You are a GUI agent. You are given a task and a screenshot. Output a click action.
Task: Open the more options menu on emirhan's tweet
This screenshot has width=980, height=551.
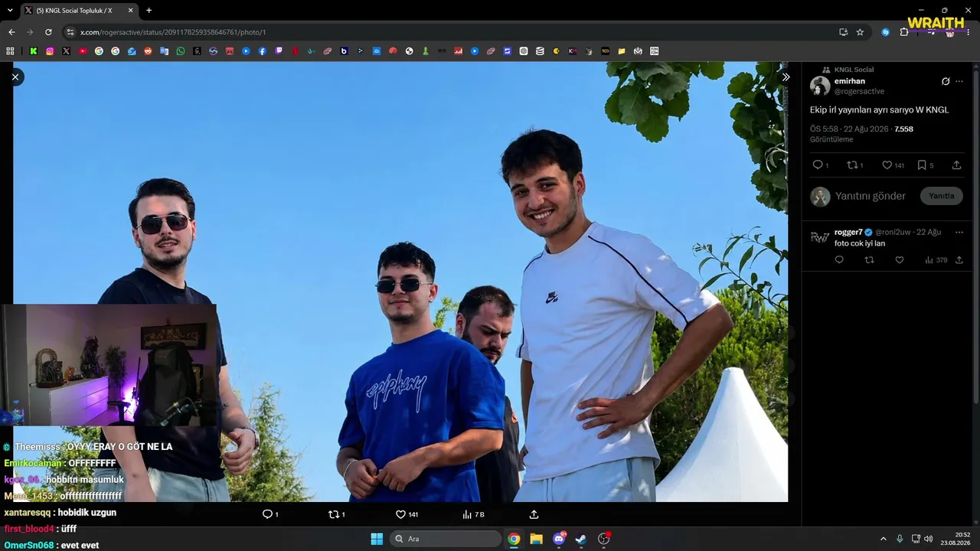[x=959, y=81]
